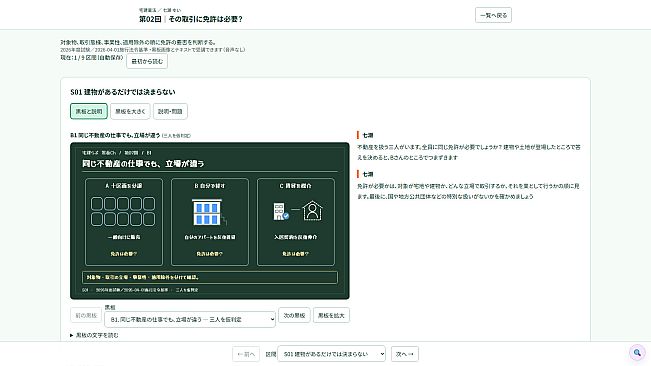Click the 次へ→ button in bottom bar
The height and width of the screenshot is (366, 651).
(405, 354)
